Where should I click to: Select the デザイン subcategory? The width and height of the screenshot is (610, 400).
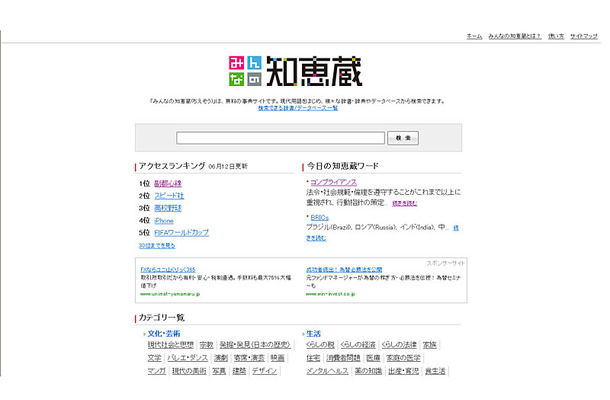point(265,371)
